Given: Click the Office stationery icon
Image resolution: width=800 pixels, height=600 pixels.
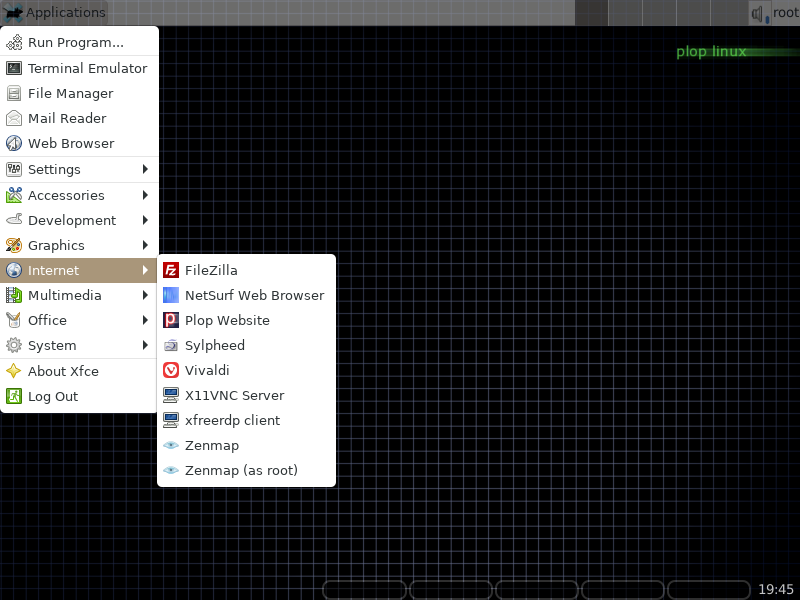Looking at the screenshot, I should pos(14,320).
